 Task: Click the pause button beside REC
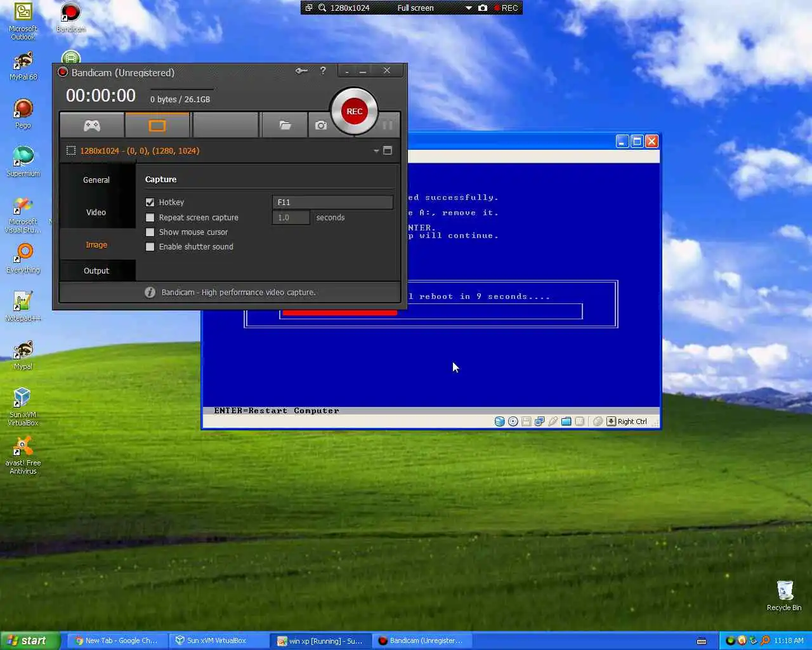click(388, 125)
